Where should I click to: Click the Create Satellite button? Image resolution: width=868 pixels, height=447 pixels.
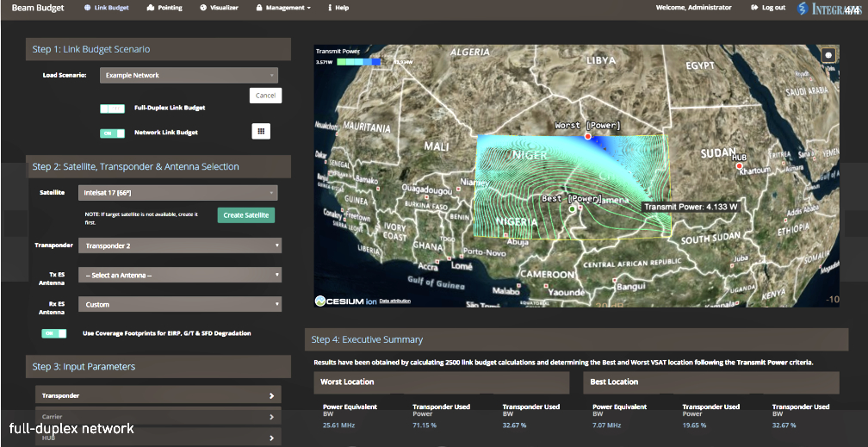pyautogui.click(x=245, y=215)
